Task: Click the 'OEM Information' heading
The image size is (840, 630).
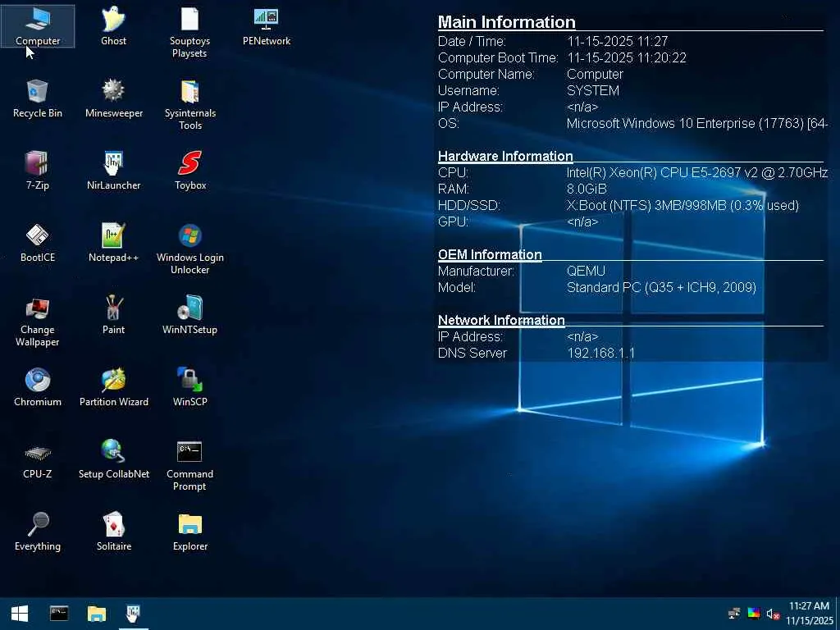Action: tap(490, 254)
